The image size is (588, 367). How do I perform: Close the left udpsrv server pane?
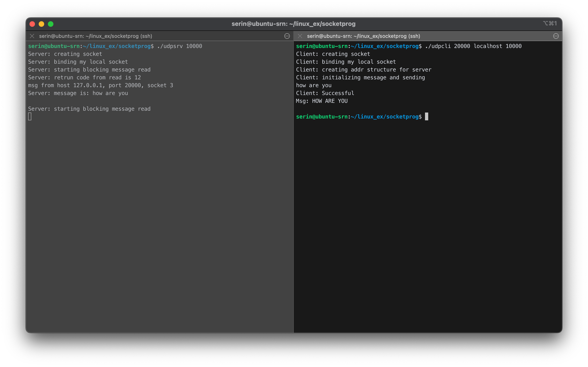[32, 36]
